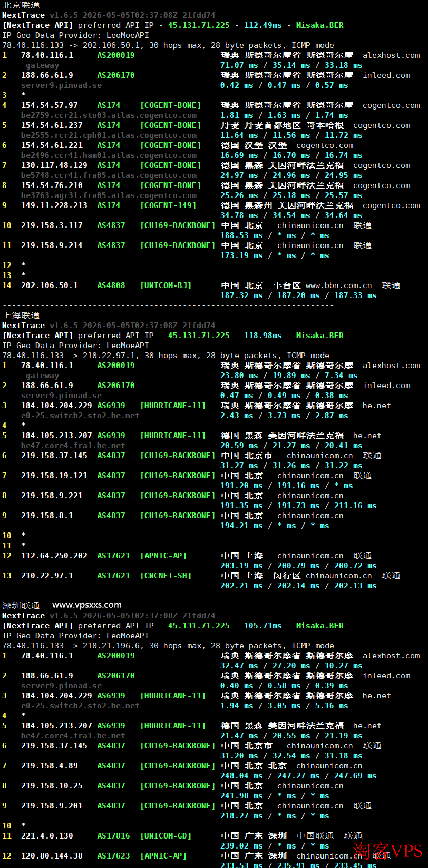Screen dimensions: 428x868
Task: Select hop IP 112.64.250.202
Action: click(54, 556)
